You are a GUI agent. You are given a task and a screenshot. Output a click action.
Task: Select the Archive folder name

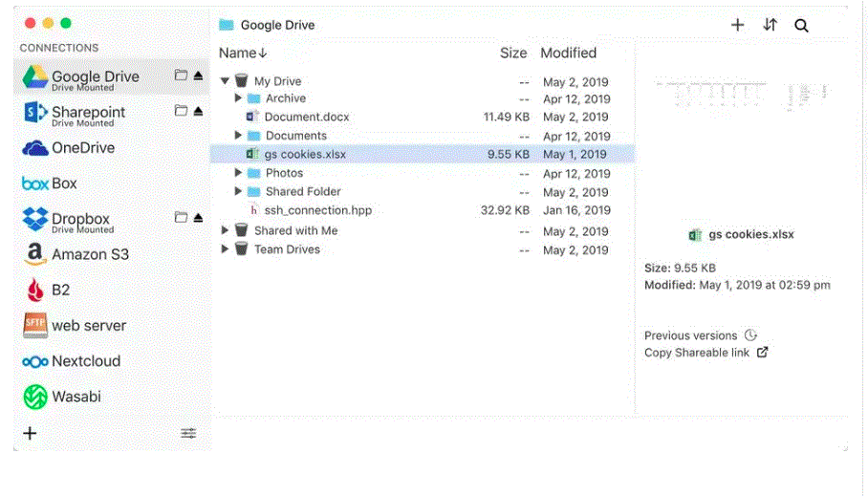point(286,98)
